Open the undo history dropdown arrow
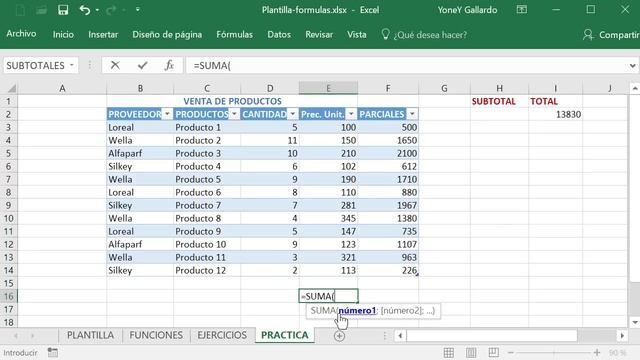 97,10
